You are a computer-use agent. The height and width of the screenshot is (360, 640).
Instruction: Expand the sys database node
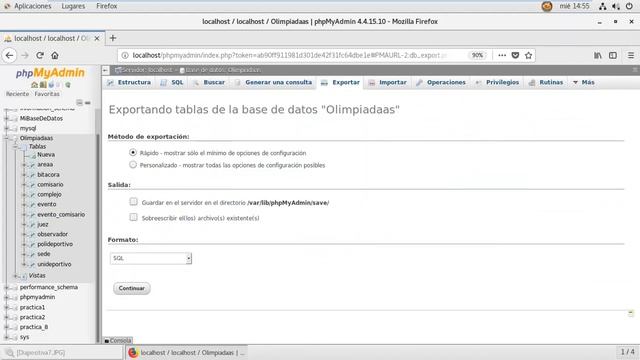point(6,337)
